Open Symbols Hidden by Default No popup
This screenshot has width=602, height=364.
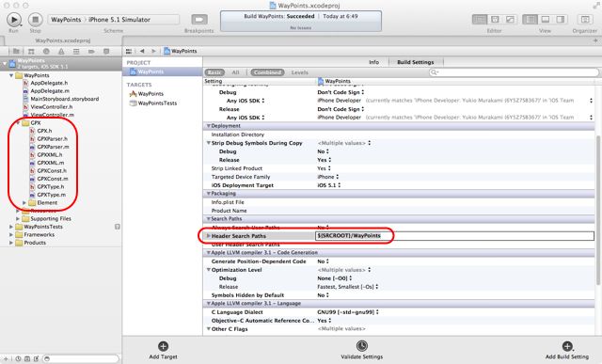(324, 295)
